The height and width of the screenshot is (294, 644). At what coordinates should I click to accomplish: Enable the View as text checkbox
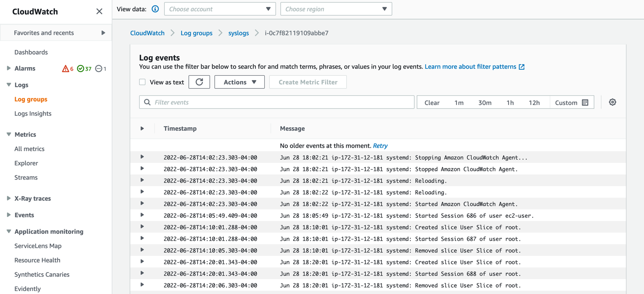click(x=142, y=82)
